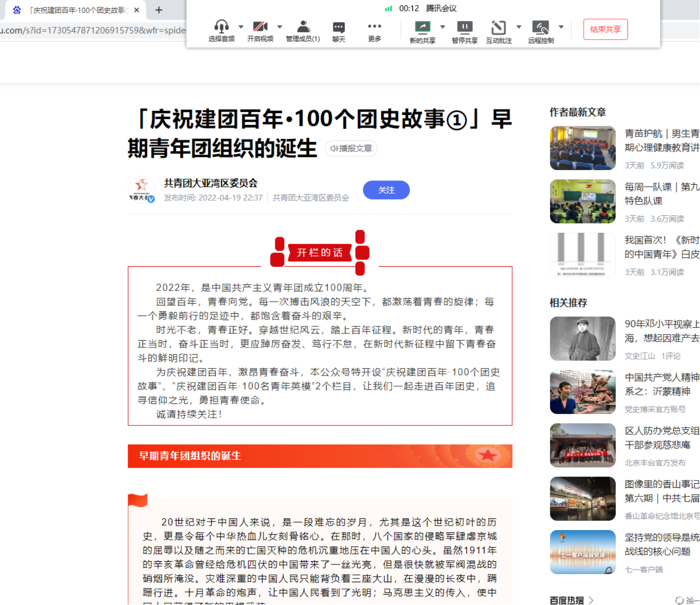This screenshot has width=700, height=605.
Task: Click the Select Audio headphone icon
Action: tap(222, 27)
